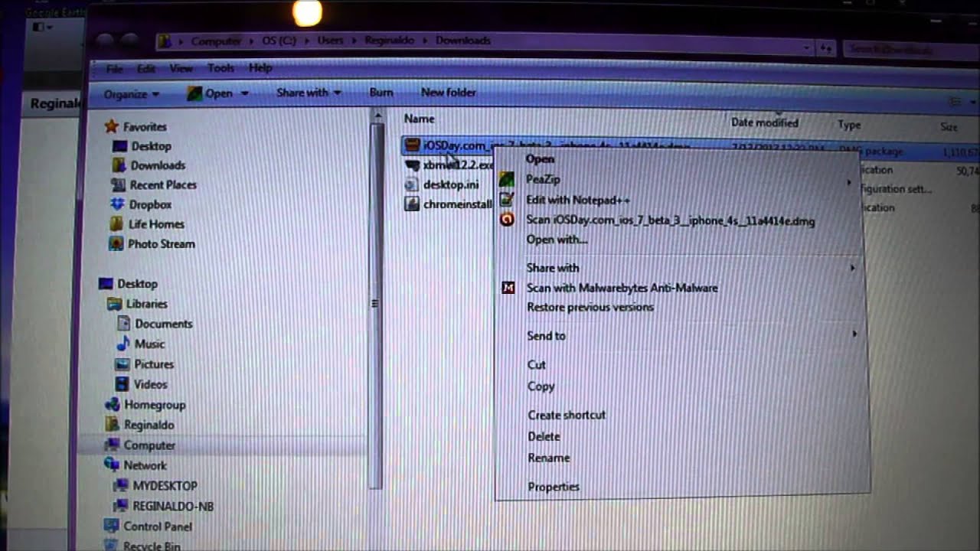Open the Favorites star icon in navigation pane

(x=112, y=126)
